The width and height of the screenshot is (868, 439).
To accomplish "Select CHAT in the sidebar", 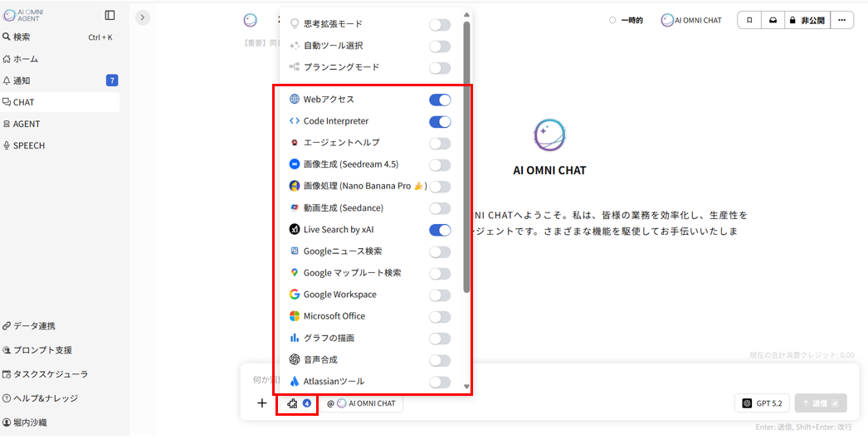I will point(60,102).
